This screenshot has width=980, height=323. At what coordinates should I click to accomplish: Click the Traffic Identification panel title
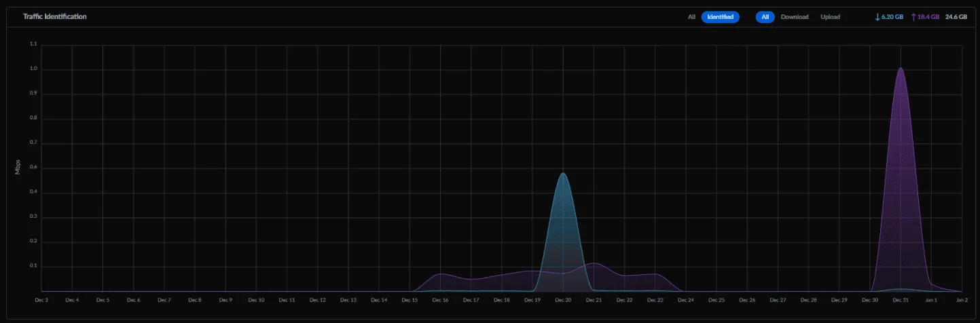pyautogui.click(x=54, y=16)
